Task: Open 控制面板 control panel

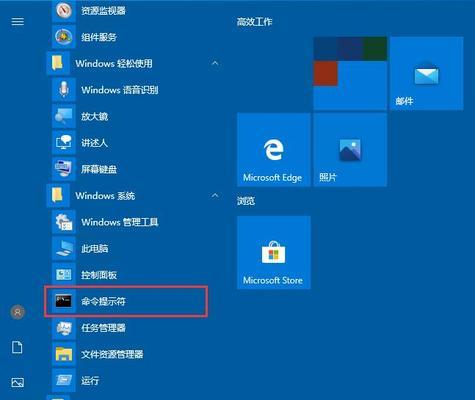Action: point(133,275)
